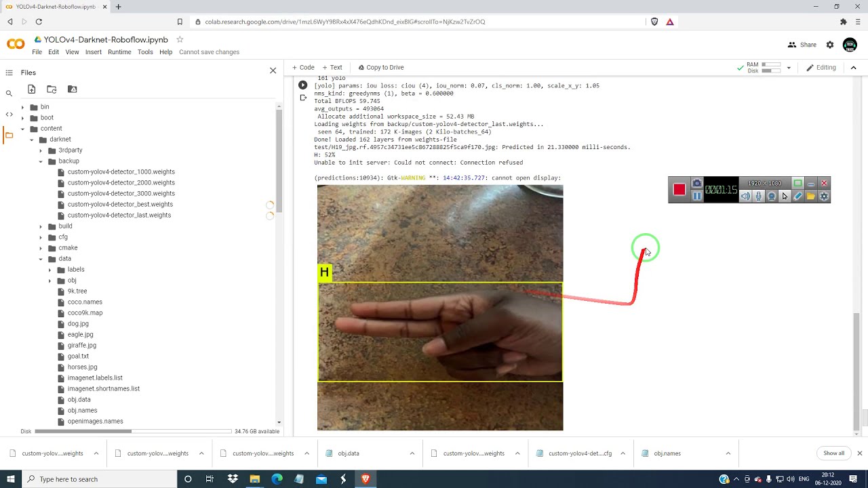The height and width of the screenshot is (488, 868).
Task: Select obj.names file in tree
Action: click(x=82, y=410)
